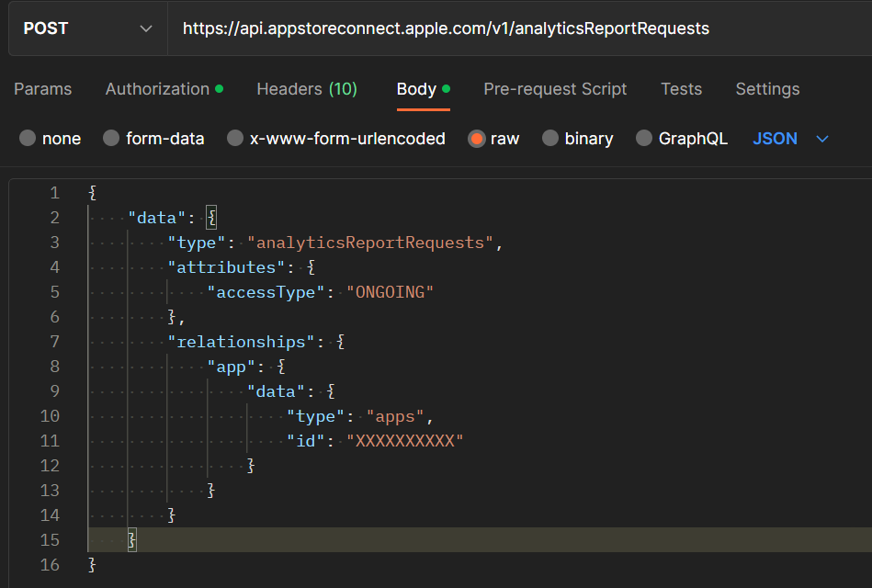Open the request Settings tab
This screenshot has height=588, width=872.
tap(767, 89)
